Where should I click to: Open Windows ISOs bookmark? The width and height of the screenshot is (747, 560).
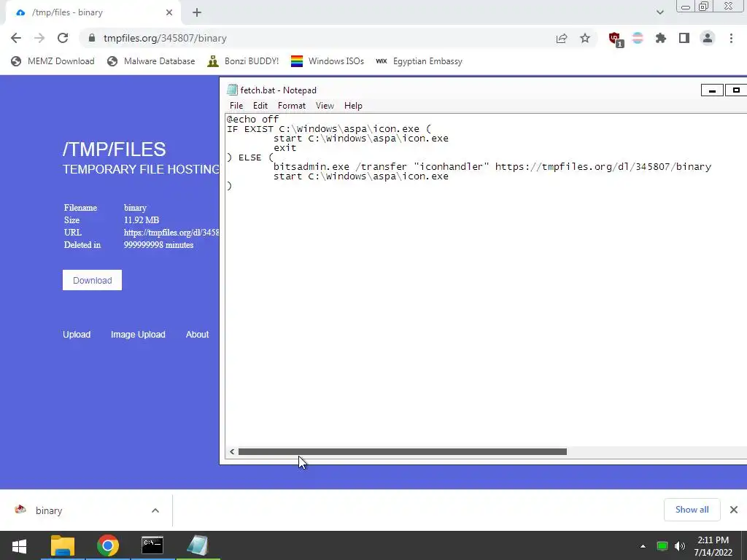tap(328, 61)
